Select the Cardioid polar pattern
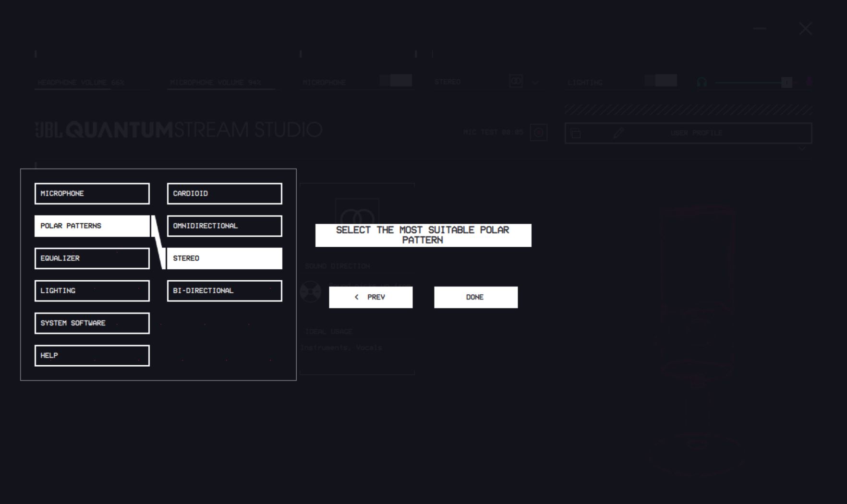Screen dimensions: 847x504 coord(224,193)
